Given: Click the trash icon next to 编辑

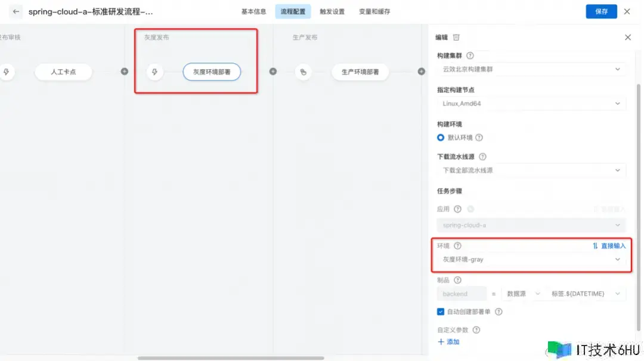Looking at the screenshot, I should tap(456, 37).
